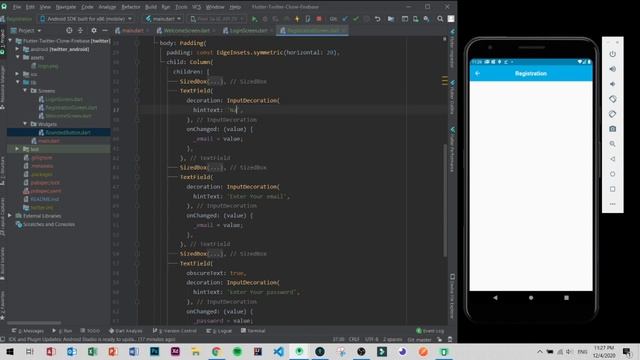This screenshot has height=360, width=640.
Task: Open the TODO tool window
Action: [x=90, y=331]
